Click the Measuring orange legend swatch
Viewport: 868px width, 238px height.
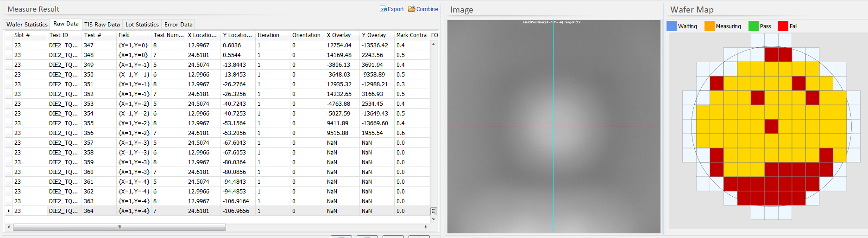709,26
